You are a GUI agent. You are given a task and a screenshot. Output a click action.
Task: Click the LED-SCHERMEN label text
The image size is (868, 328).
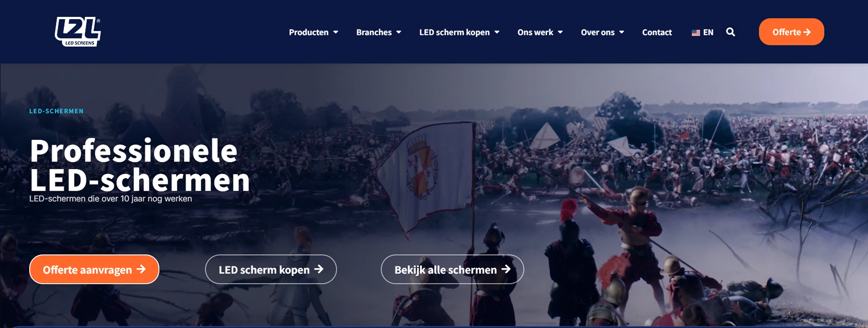pos(56,111)
